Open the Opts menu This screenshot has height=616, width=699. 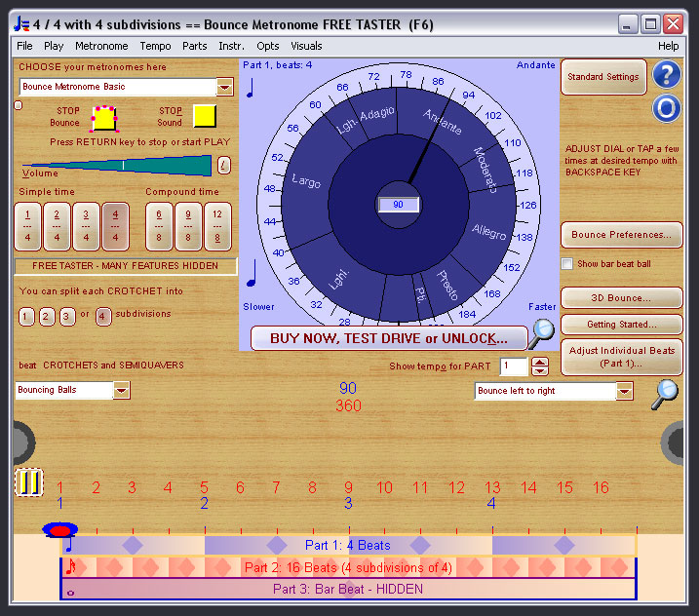[x=267, y=46]
